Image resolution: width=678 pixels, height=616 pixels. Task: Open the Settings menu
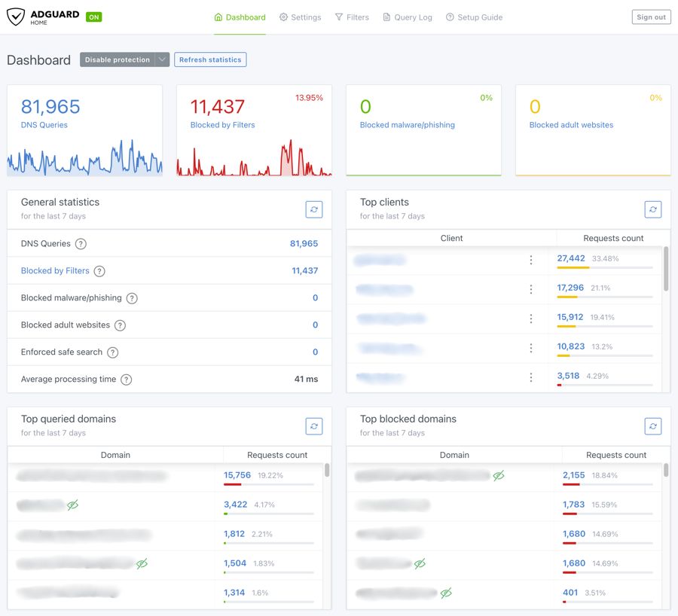coord(300,17)
